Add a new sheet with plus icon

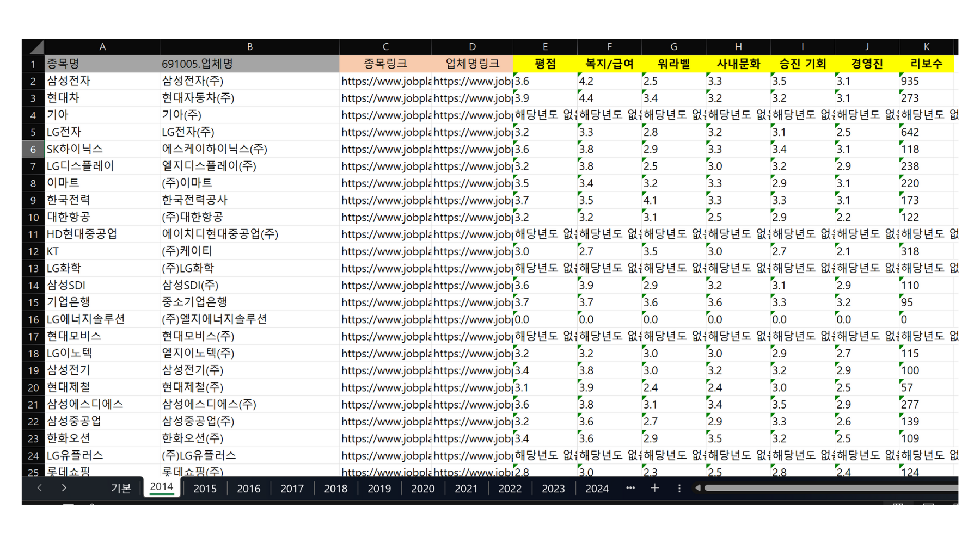654,488
